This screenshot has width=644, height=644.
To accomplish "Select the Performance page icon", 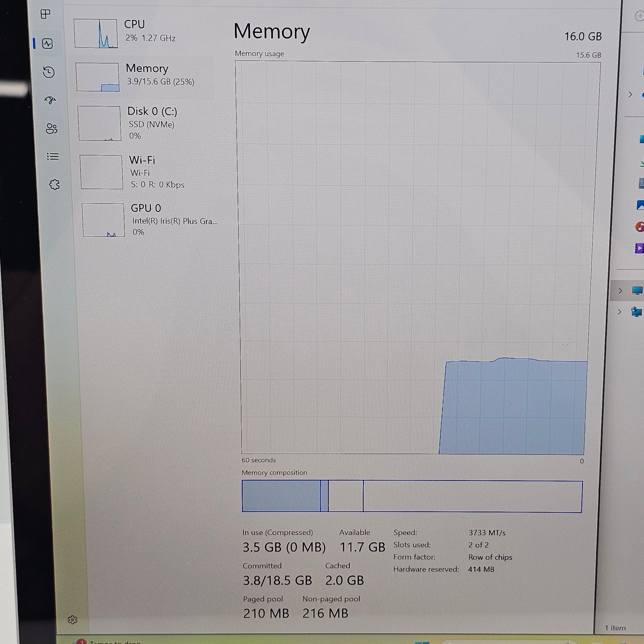I will pos(47,43).
